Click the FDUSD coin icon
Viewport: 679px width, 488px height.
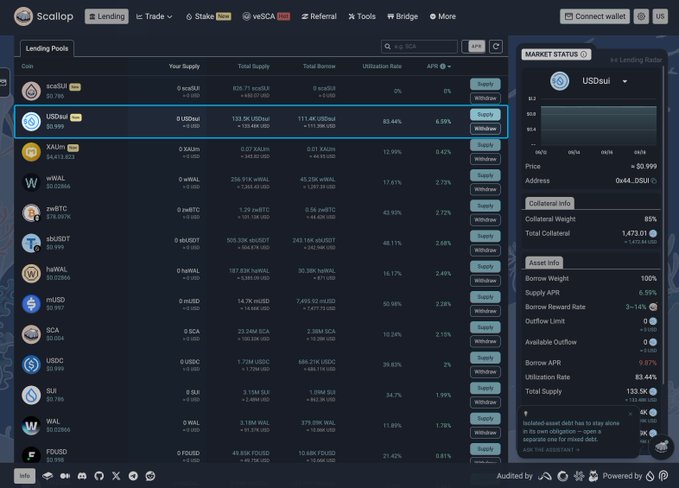tap(31, 456)
